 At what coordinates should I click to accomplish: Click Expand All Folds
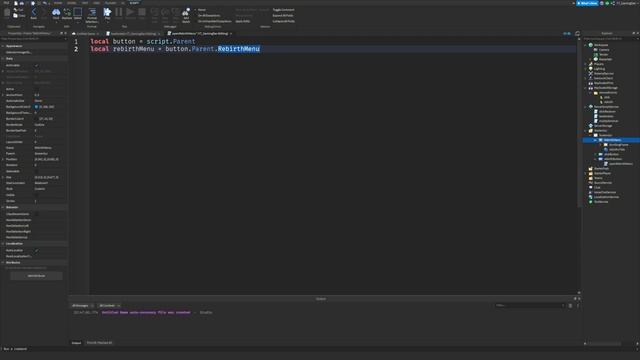283,16
